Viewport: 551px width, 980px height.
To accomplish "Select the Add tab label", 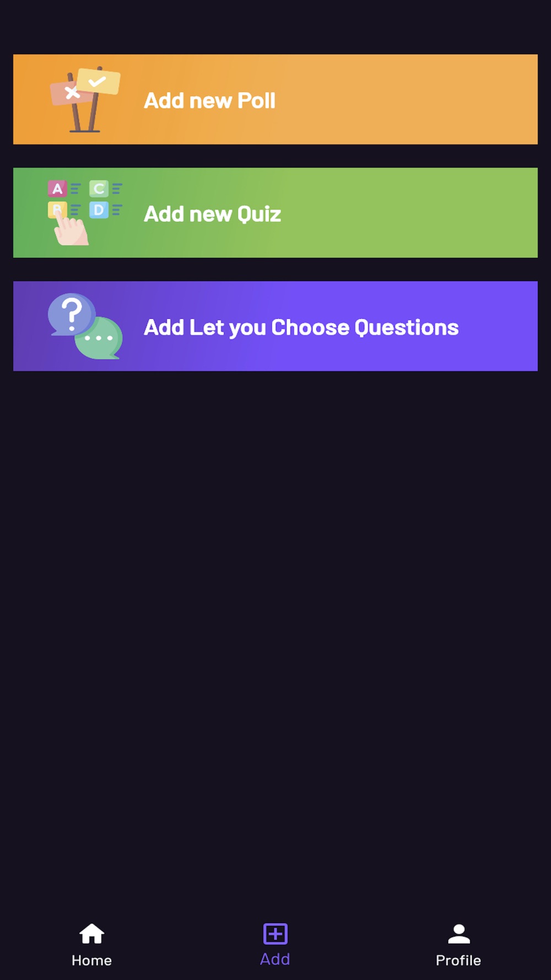I will pos(275,959).
